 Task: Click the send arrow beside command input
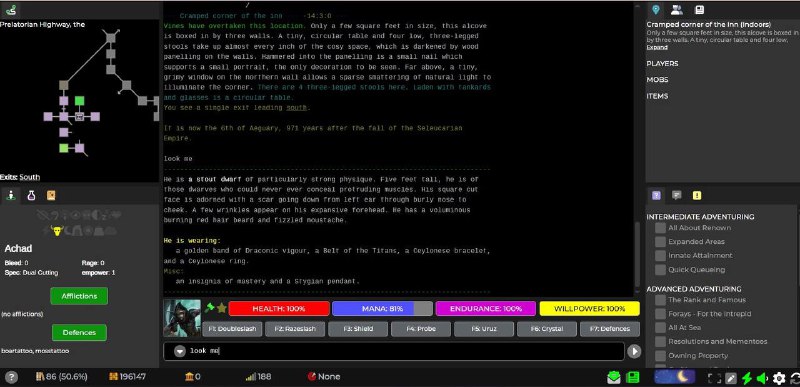tap(634, 351)
